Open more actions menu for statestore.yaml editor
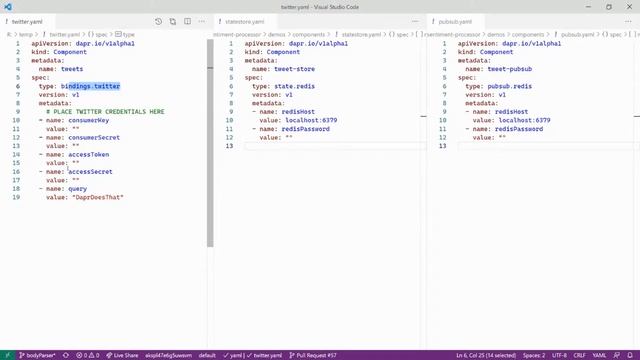640x360 pixels. [415, 22]
